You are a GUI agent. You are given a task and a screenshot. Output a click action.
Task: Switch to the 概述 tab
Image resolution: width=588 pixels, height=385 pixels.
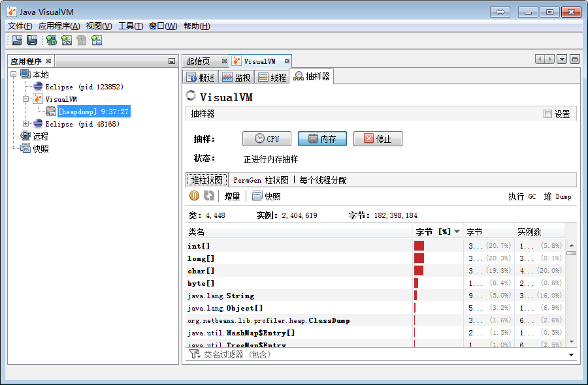coord(201,77)
